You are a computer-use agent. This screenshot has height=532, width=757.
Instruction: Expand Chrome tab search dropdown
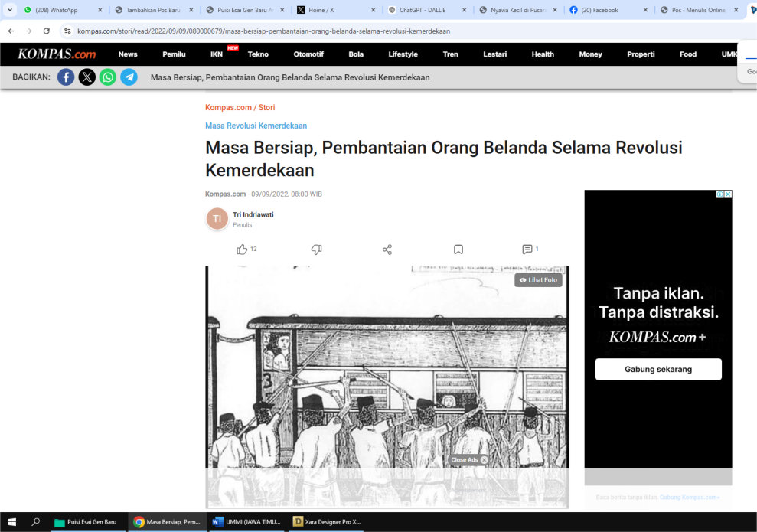pos(10,10)
